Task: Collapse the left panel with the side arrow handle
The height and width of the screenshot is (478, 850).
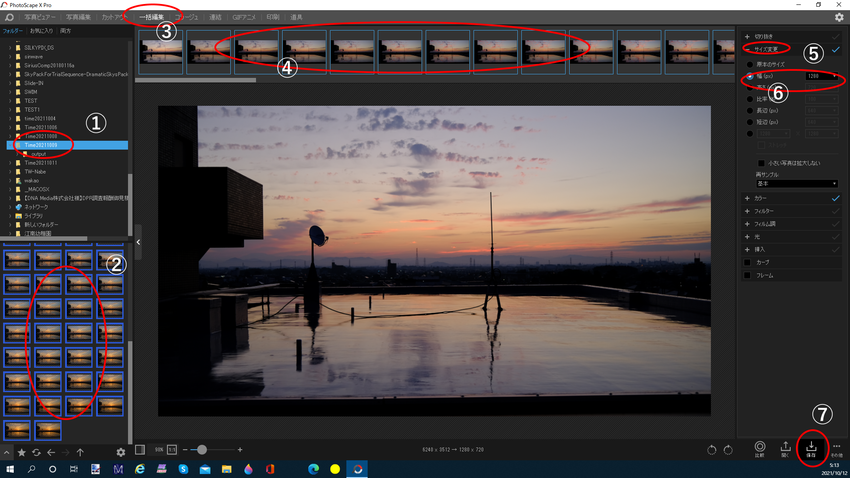Action: (x=138, y=242)
